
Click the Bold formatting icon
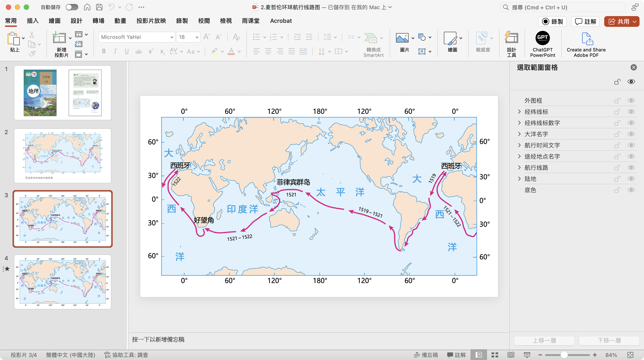(104, 51)
